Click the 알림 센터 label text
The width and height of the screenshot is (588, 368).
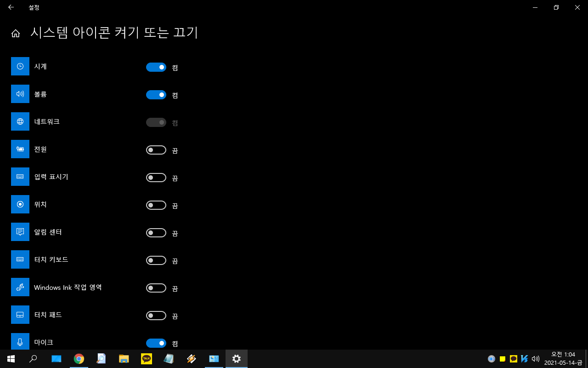pyautogui.click(x=48, y=232)
